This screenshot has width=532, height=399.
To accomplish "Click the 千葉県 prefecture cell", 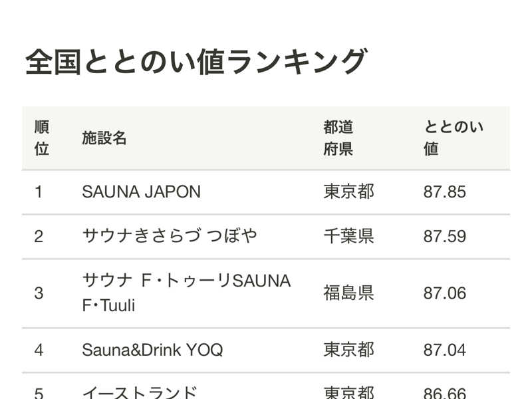I will 349,236.
